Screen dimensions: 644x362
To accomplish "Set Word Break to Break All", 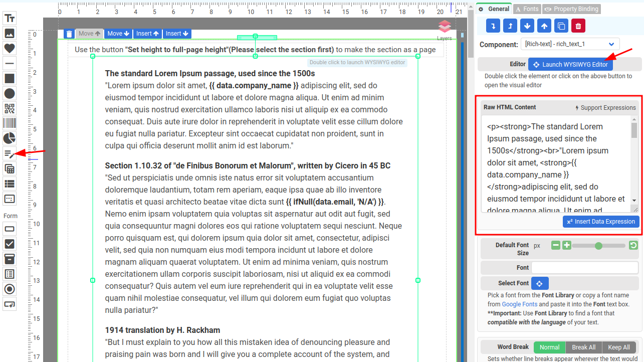I will click(583, 347).
